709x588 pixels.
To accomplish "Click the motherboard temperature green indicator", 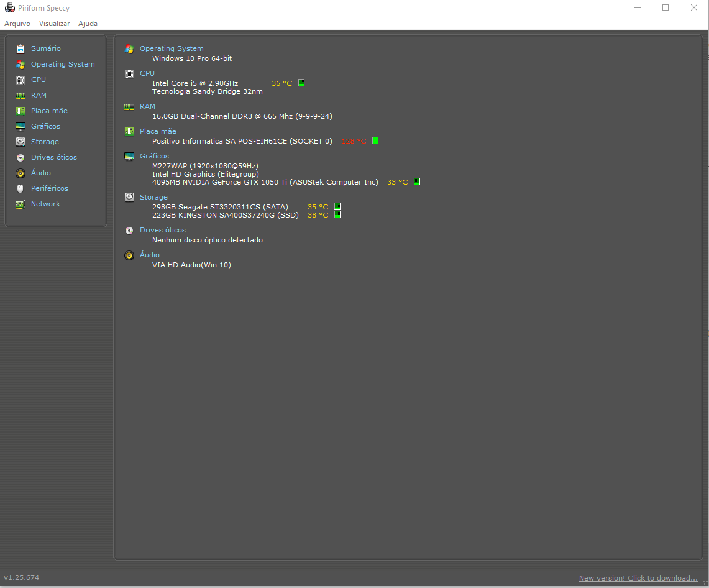I will pos(375,140).
